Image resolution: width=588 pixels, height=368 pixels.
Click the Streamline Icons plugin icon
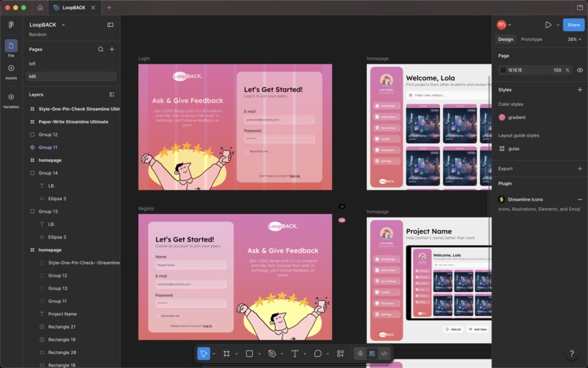coord(501,199)
